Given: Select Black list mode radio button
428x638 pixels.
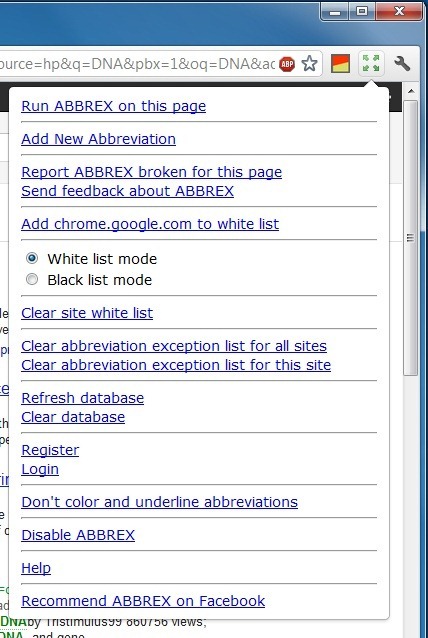Looking at the screenshot, I should coord(32,280).
